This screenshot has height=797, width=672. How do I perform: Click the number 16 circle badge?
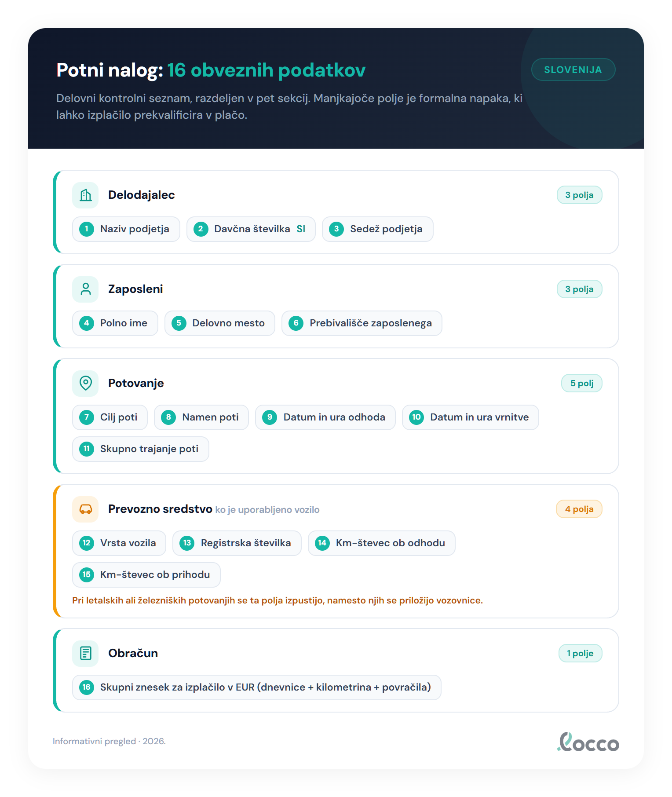click(x=87, y=687)
